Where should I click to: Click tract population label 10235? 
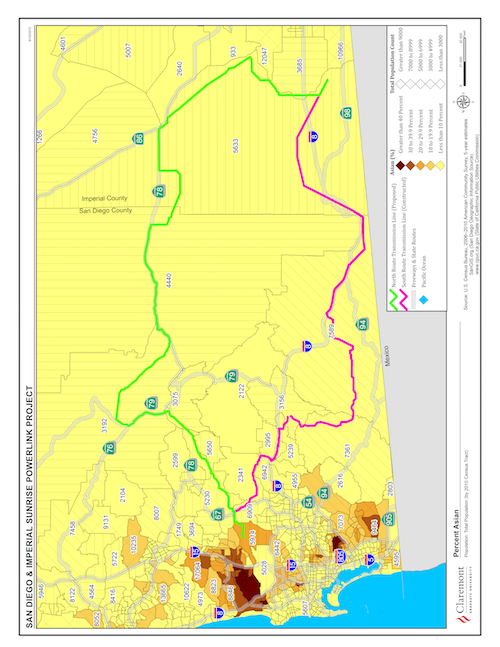coord(133,544)
